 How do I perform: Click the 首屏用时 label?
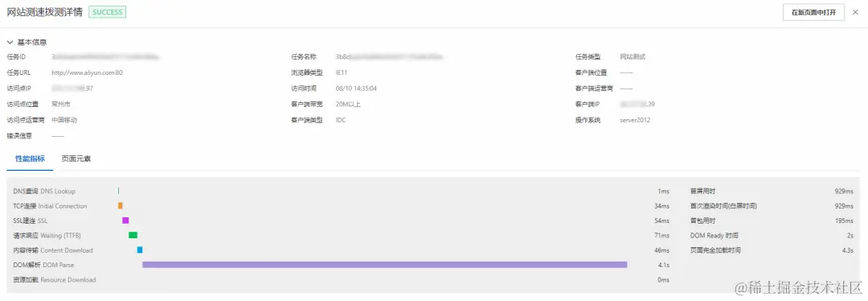(x=702, y=192)
